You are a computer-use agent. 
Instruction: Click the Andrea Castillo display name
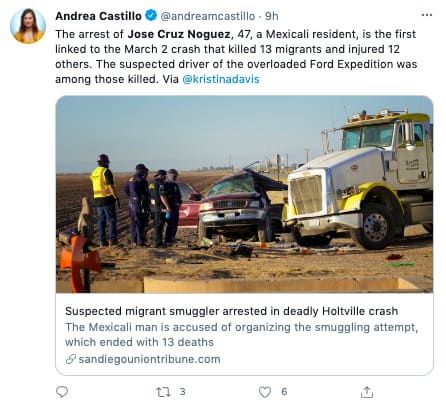click(x=98, y=16)
